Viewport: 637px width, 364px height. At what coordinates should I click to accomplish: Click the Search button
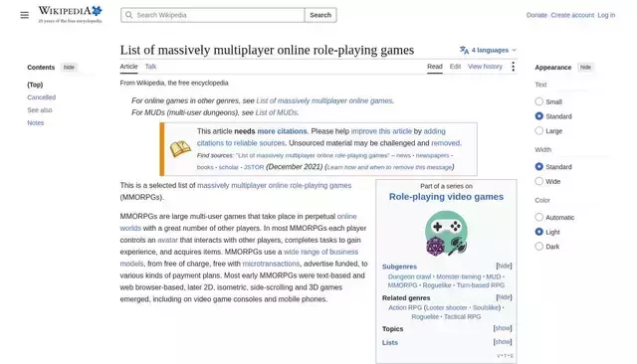320,15
